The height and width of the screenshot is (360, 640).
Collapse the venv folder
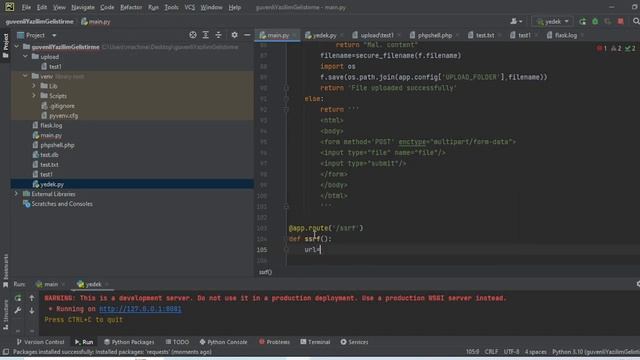point(25,76)
